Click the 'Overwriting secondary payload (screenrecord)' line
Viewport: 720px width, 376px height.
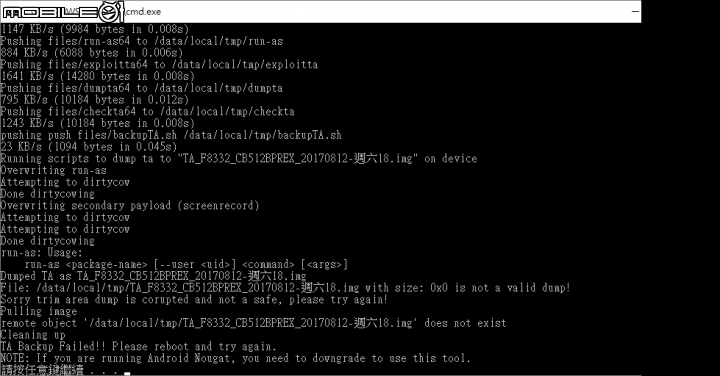click(130, 206)
